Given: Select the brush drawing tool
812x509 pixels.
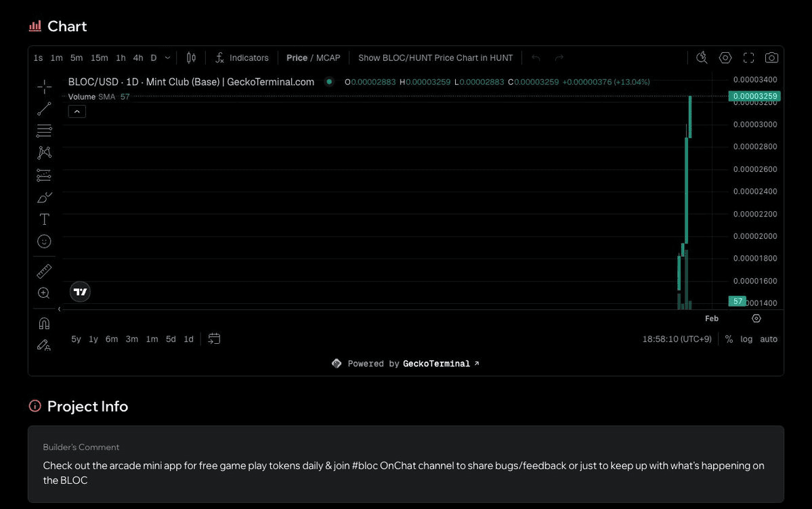Looking at the screenshot, I should pos(44,198).
